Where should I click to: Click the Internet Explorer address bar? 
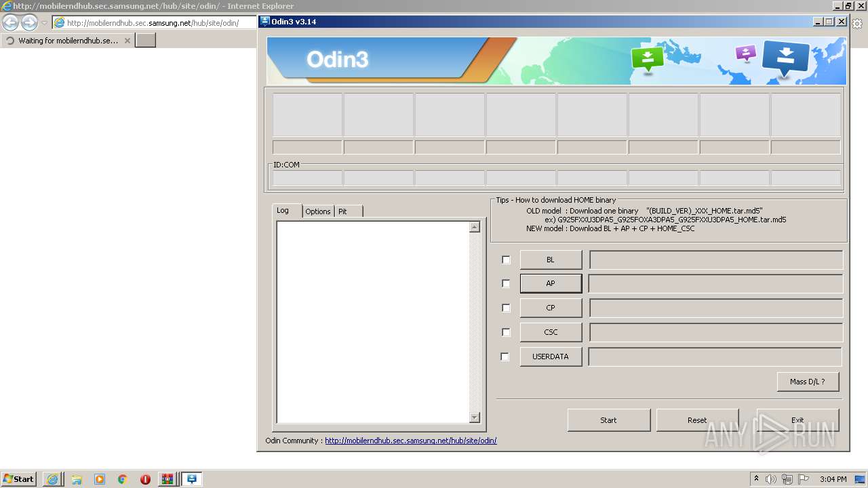[155, 23]
